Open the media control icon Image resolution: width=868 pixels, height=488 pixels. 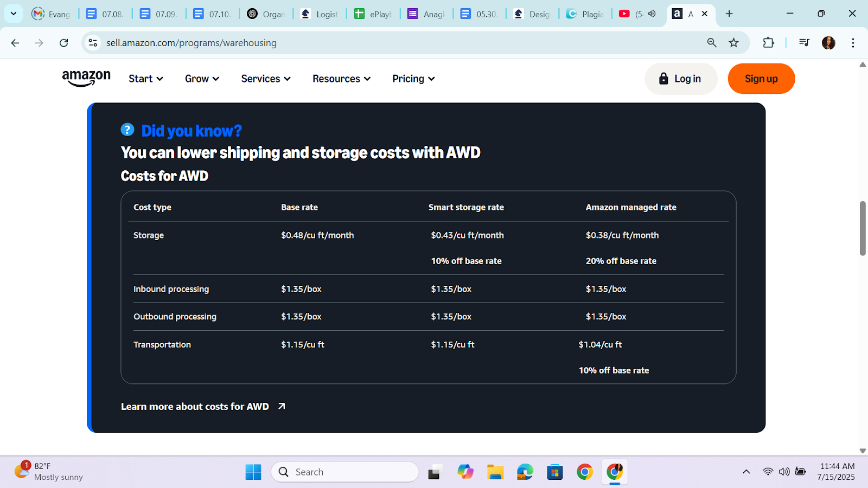coord(805,43)
